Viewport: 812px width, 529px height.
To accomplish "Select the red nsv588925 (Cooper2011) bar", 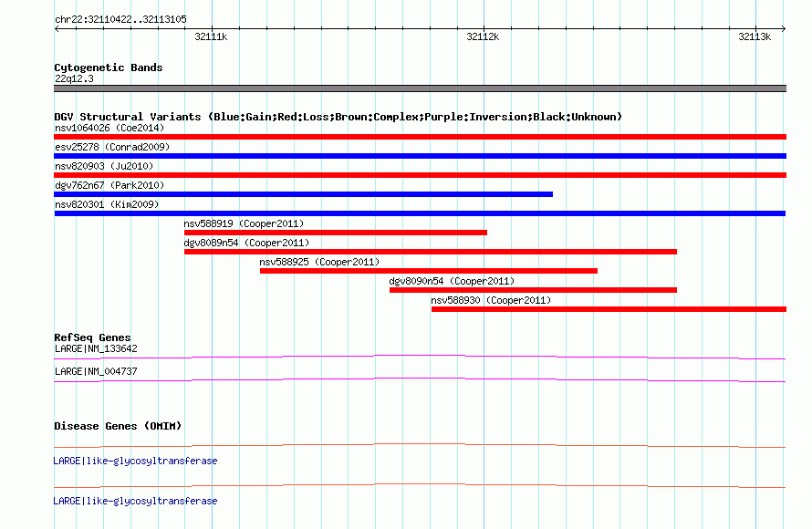I will coord(429,271).
